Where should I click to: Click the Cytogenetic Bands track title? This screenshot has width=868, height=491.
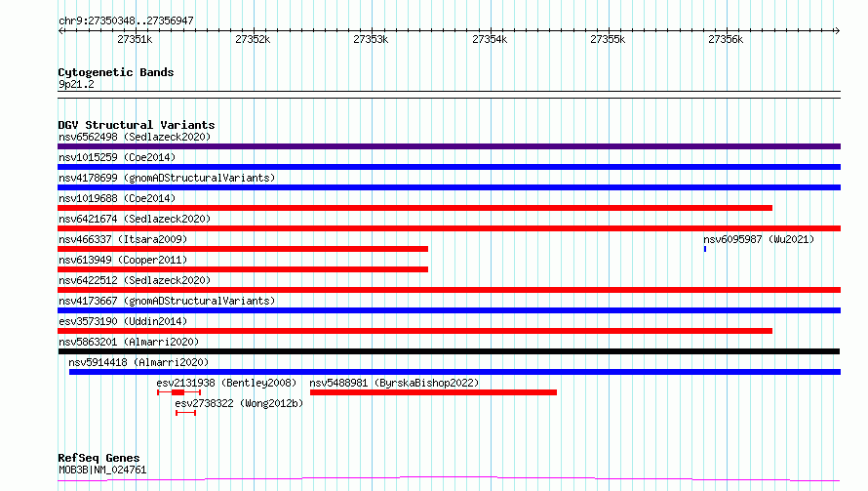pyautogui.click(x=116, y=72)
